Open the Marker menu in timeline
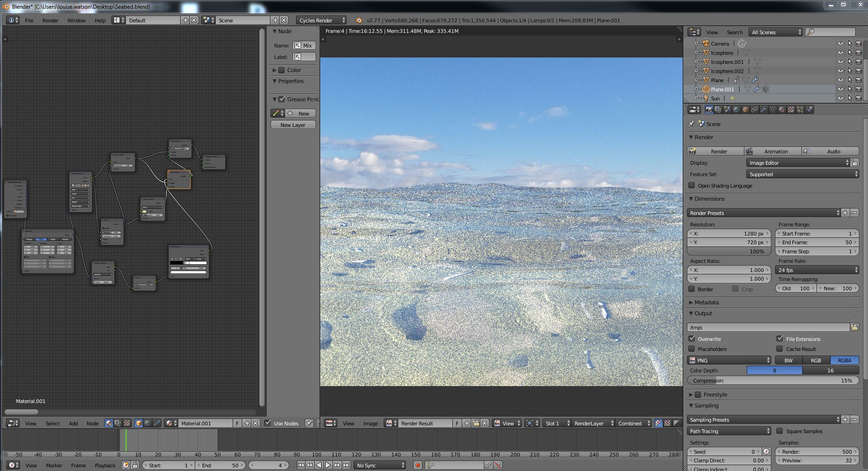 (x=54, y=465)
